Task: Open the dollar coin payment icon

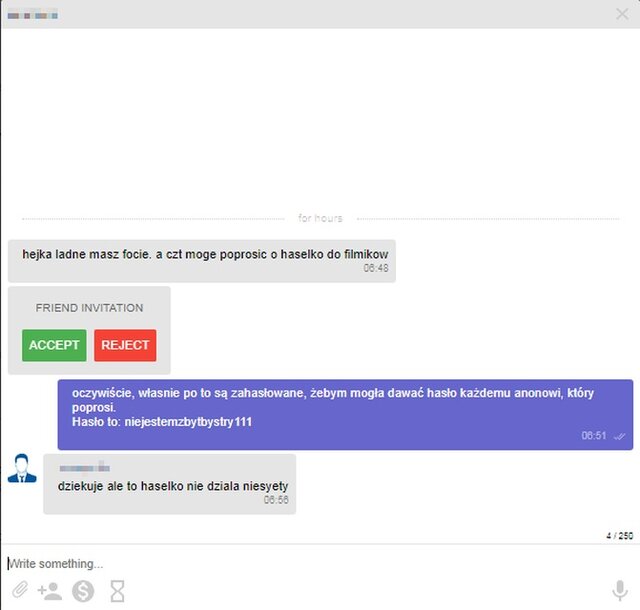Action: tap(83, 591)
